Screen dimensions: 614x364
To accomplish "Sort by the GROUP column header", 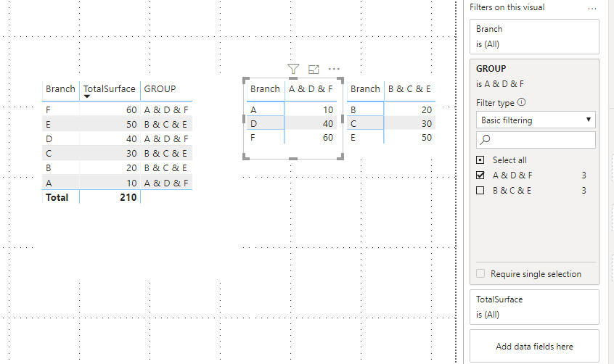I will pyautogui.click(x=160, y=89).
